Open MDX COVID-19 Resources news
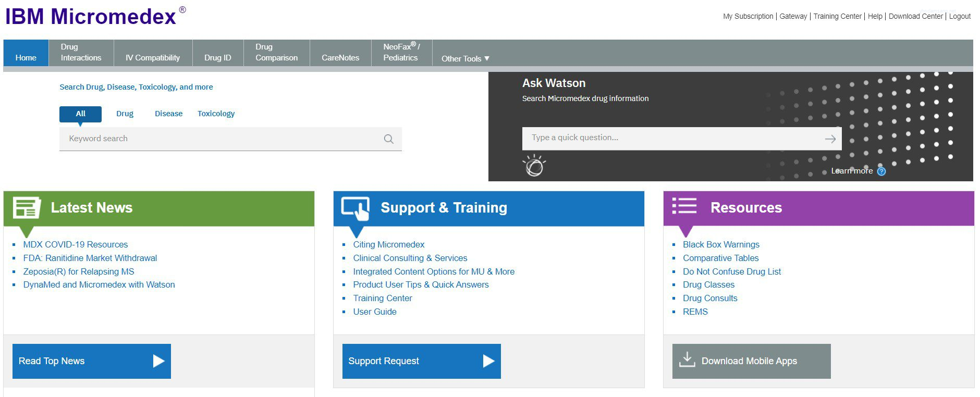980x397 pixels. coord(76,244)
